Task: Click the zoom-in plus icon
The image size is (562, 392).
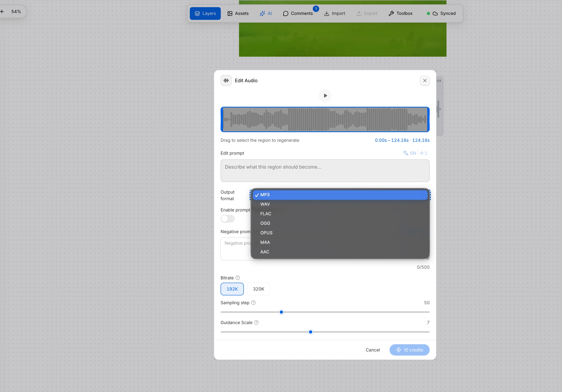Action: pos(2,12)
